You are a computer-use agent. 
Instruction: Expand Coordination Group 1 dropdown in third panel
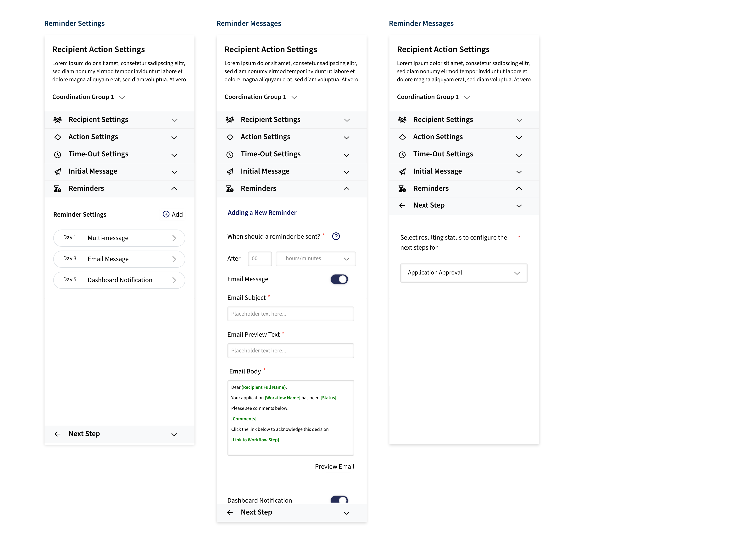coord(467,97)
